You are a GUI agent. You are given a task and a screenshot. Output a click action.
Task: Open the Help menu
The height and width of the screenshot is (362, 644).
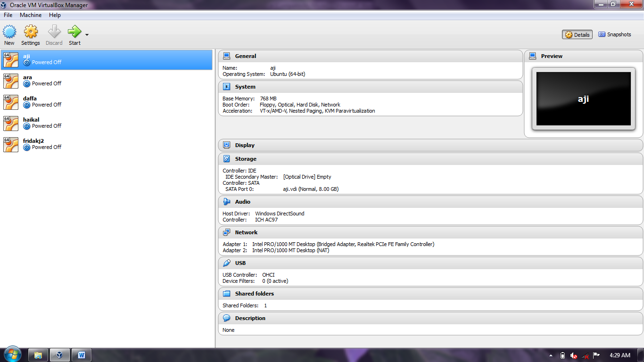pyautogui.click(x=55, y=15)
